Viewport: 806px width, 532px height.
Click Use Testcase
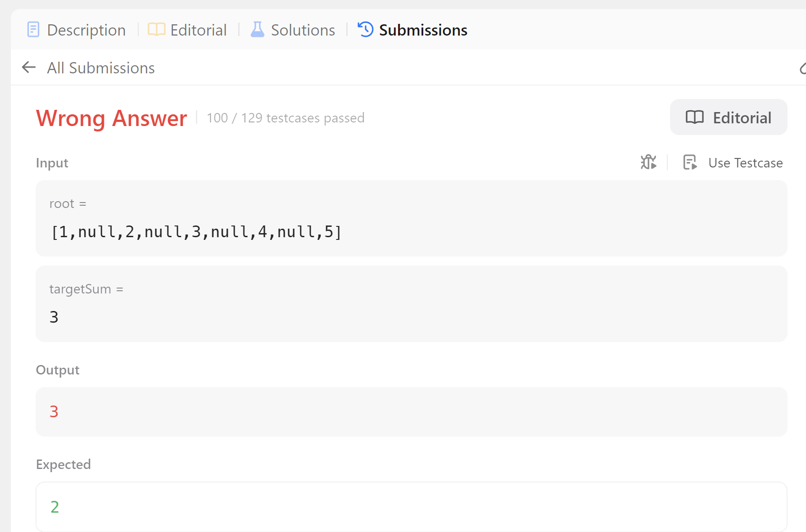[746, 162]
